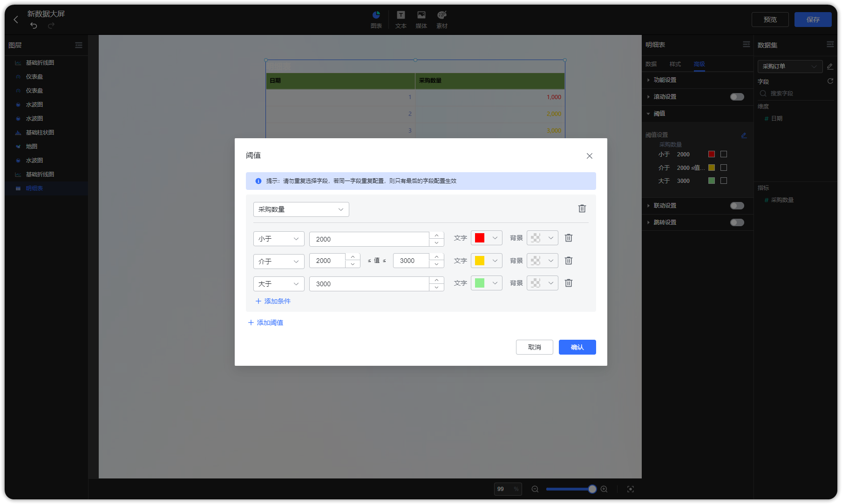
Task: Select the 基础柱状图 layer
Action: [x=47, y=133]
